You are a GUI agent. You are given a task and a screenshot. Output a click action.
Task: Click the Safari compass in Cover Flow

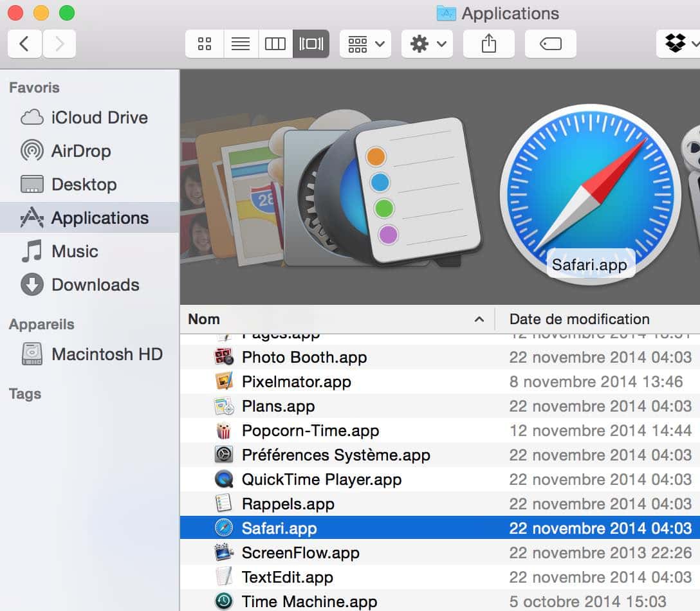(x=590, y=194)
